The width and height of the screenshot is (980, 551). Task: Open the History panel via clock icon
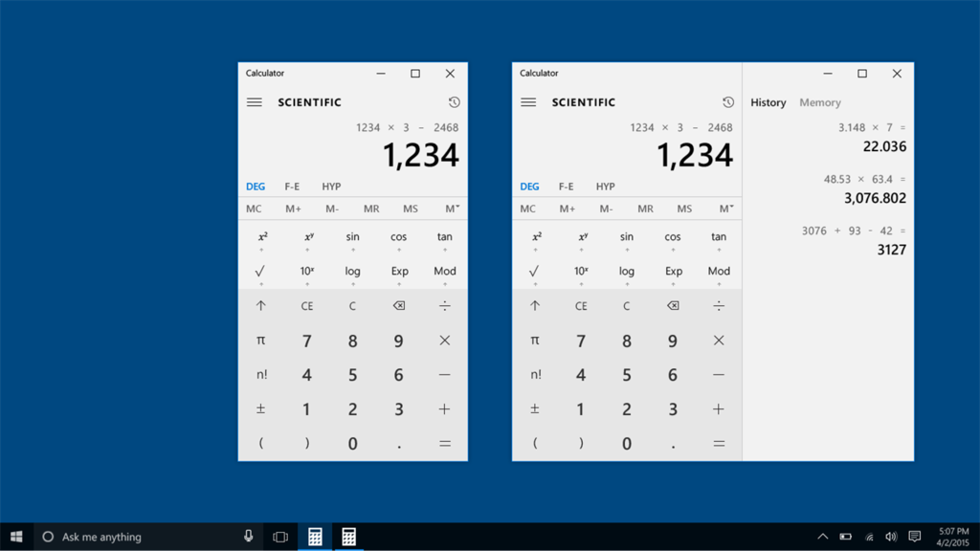[454, 101]
